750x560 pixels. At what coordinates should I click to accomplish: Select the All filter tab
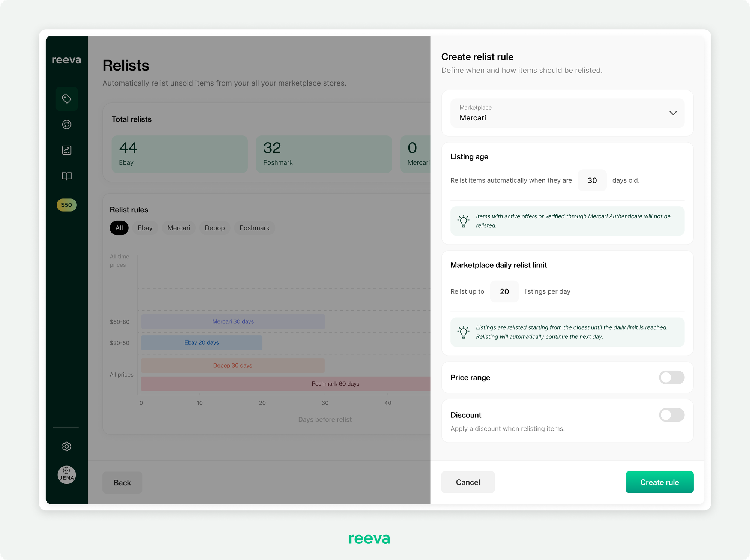(119, 228)
